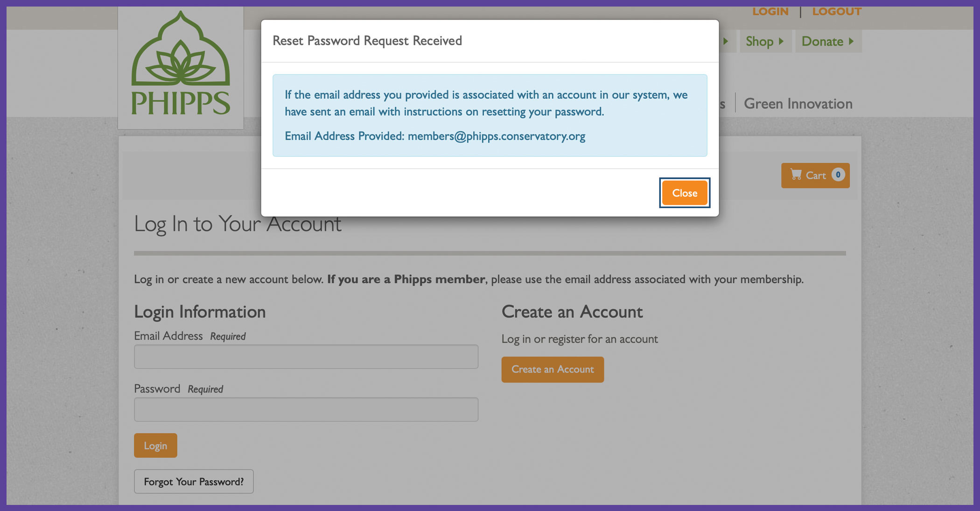Image resolution: width=980 pixels, height=511 pixels.
Task: Close the reset password dialog
Action: click(x=685, y=193)
